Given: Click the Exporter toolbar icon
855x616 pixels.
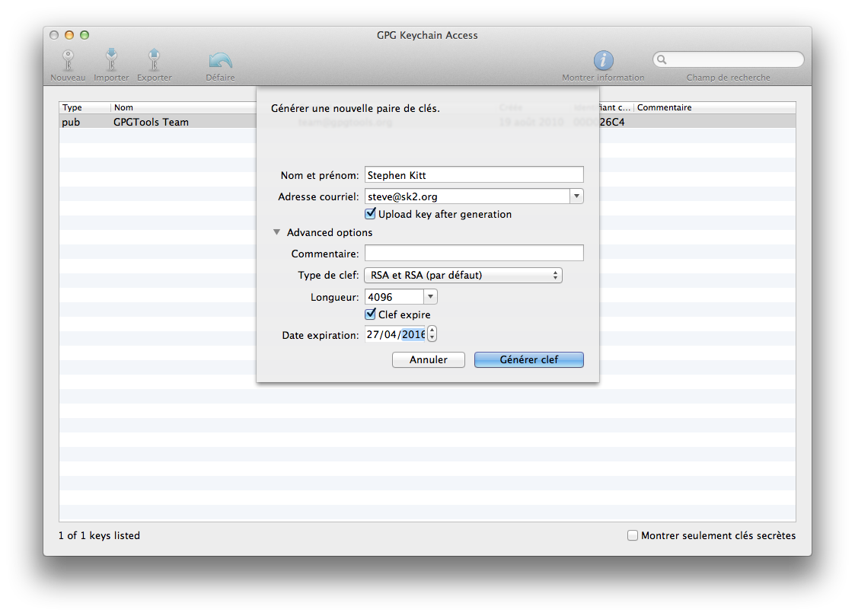Looking at the screenshot, I should (x=154, y=60).
